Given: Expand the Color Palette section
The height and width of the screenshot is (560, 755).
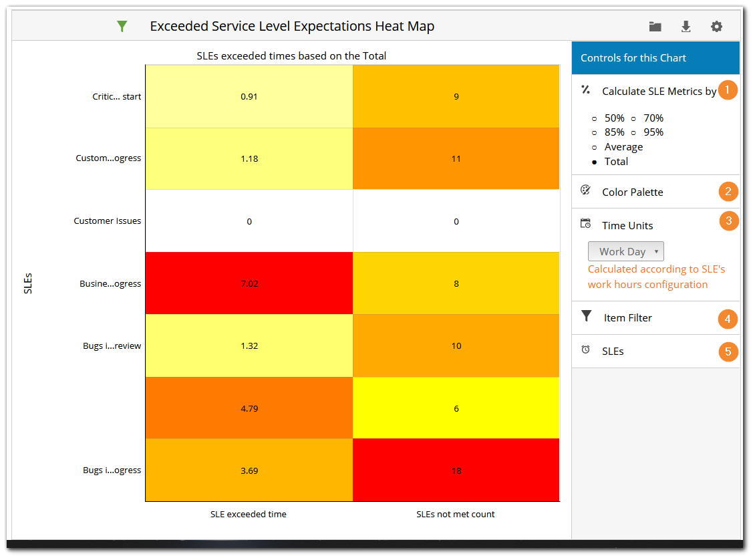Looking at the screenshot, I should (632, 192).
